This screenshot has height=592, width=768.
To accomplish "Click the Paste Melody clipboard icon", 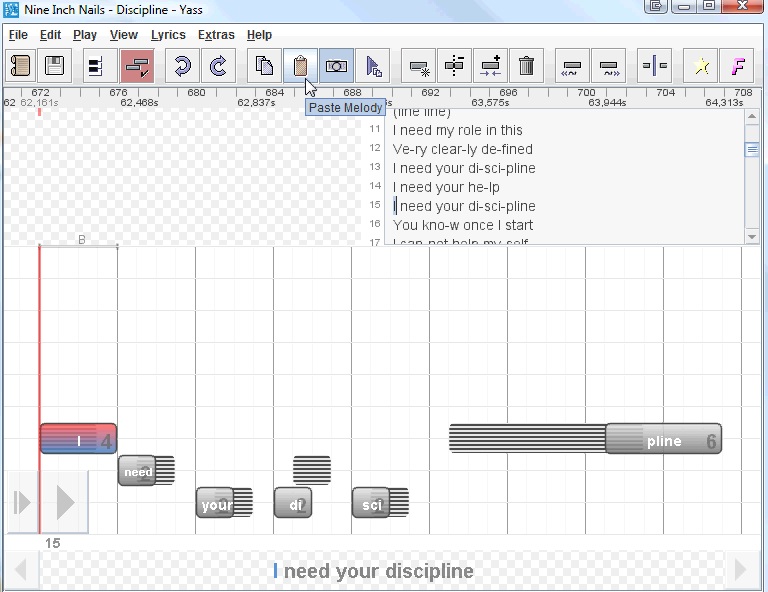I will [x=300, y=66].
